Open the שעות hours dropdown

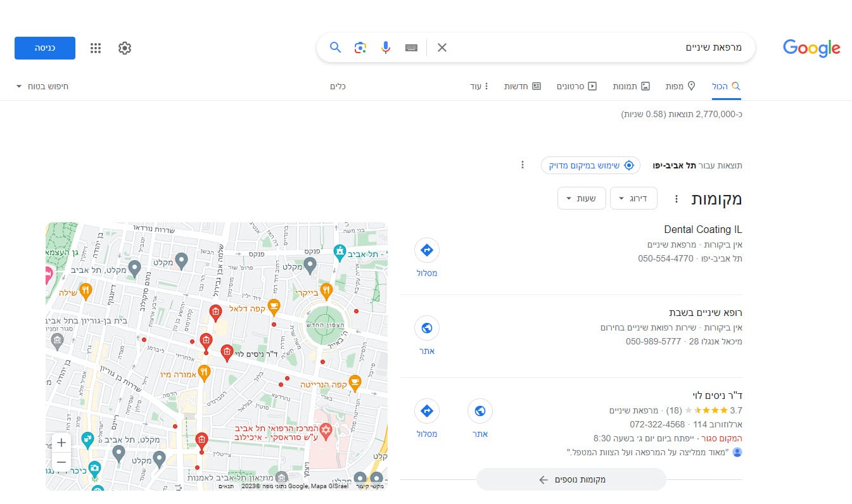[x=582, y=198]
